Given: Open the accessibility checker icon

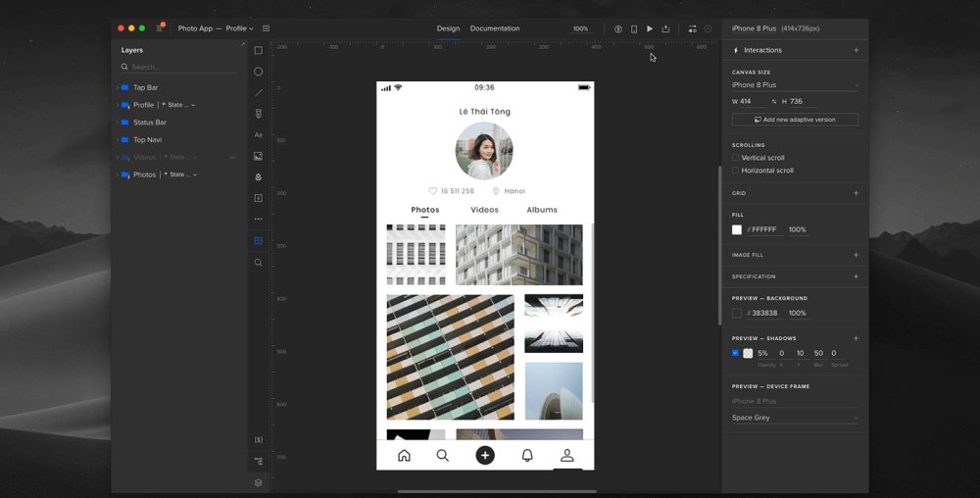Looking at the screenshot, I should (x=618, y=28).
